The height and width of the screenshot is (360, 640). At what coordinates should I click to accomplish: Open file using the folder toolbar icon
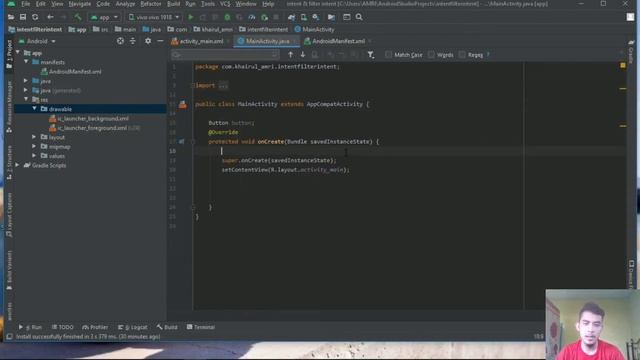tap(11, 17)
